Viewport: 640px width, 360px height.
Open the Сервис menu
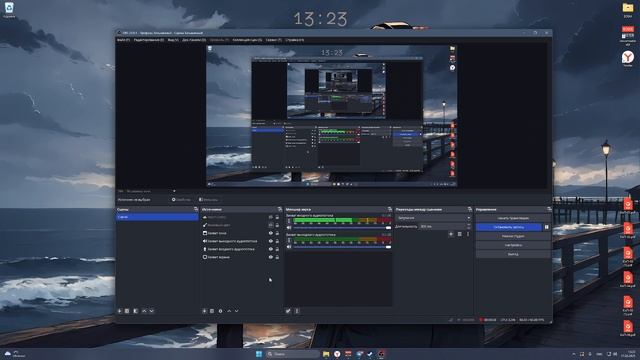coord(273,40)
